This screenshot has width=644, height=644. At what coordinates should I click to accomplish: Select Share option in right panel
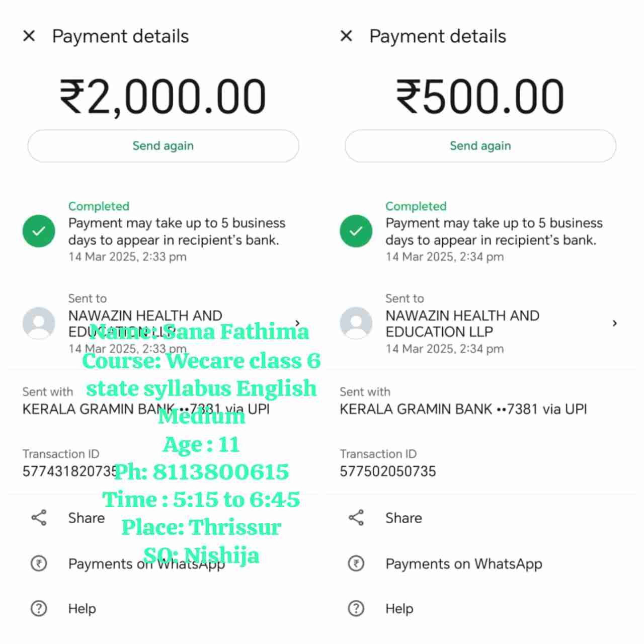pyautogui.click(x=404, y=518)
